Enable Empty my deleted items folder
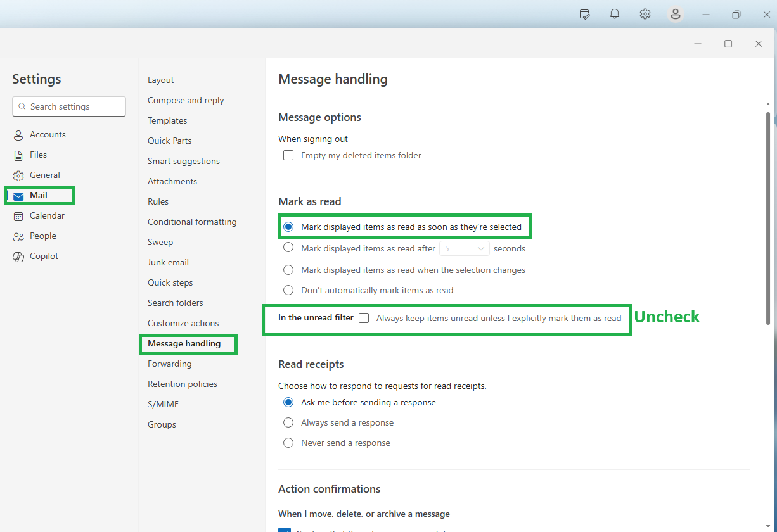The image size is (777, 532). tap(288, 155)
